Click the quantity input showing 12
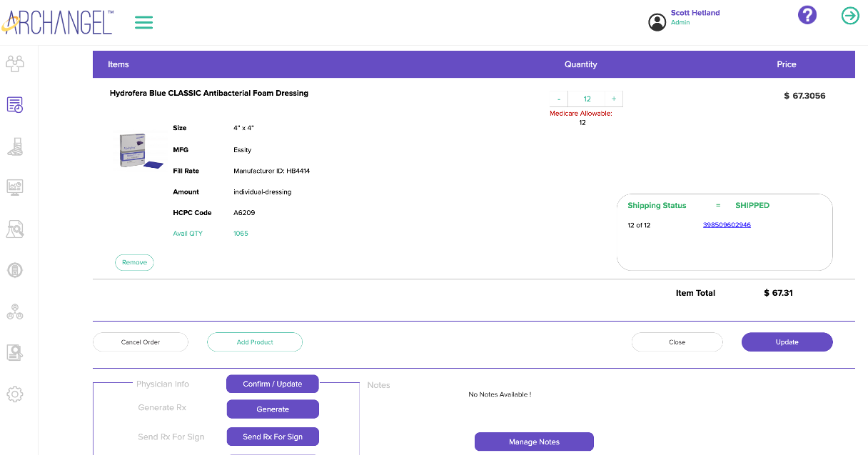868x463 pixels. pyautogui.click(x=585, y=98)
